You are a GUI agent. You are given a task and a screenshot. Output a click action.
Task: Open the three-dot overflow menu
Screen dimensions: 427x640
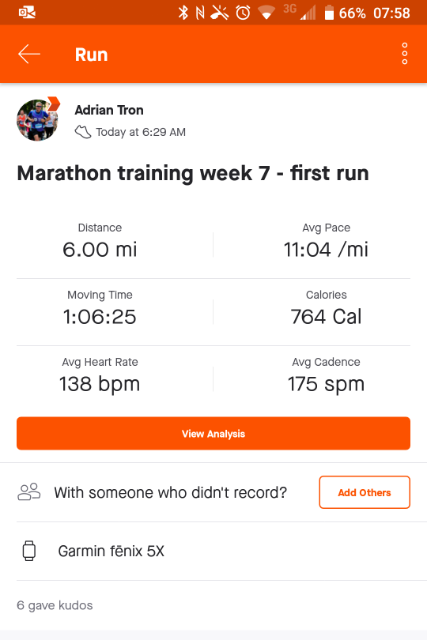405,53
